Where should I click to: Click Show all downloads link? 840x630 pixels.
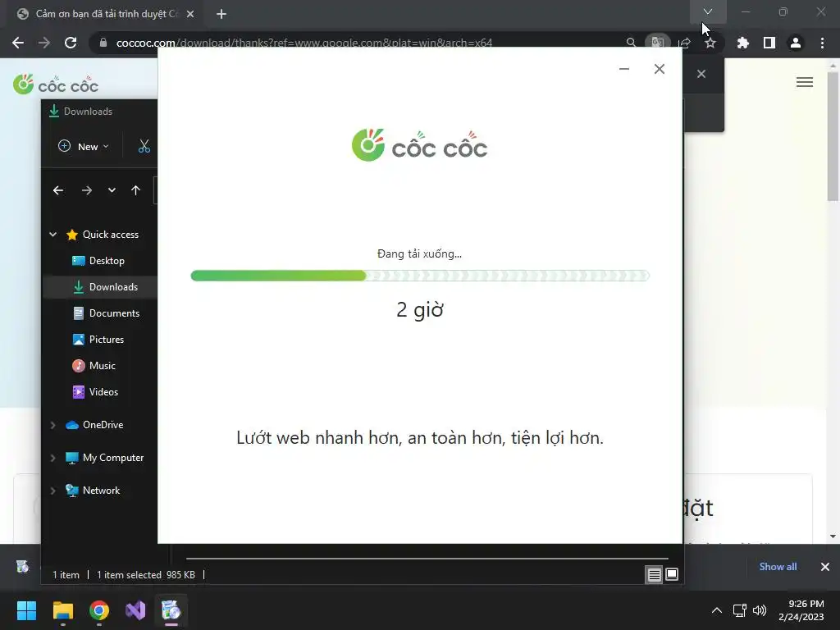point(778,566)
